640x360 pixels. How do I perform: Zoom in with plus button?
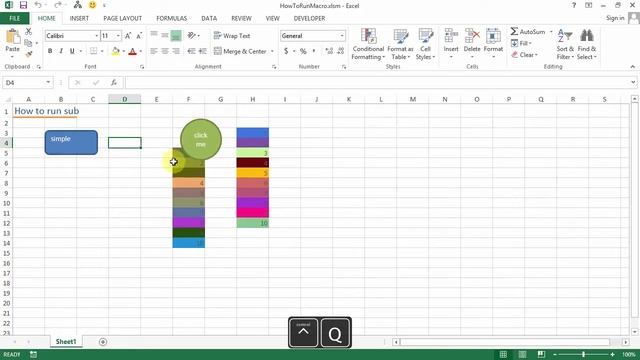click(x=613, y=354)
